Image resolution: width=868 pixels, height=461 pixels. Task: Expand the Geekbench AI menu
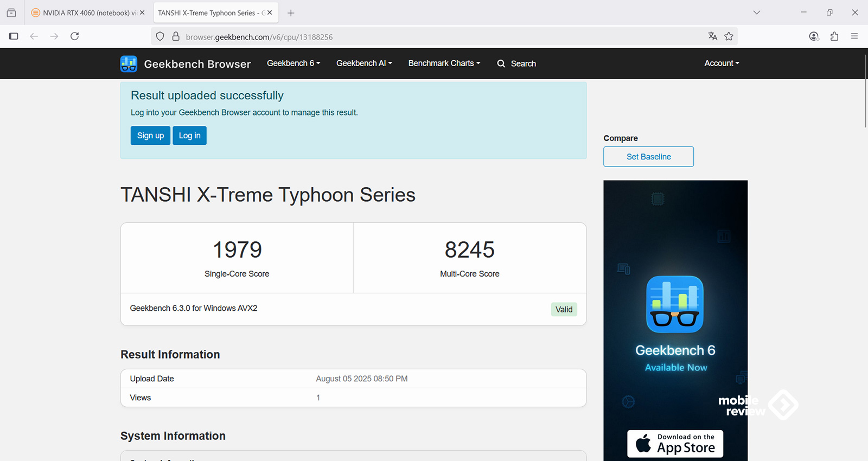click(364, 63)
